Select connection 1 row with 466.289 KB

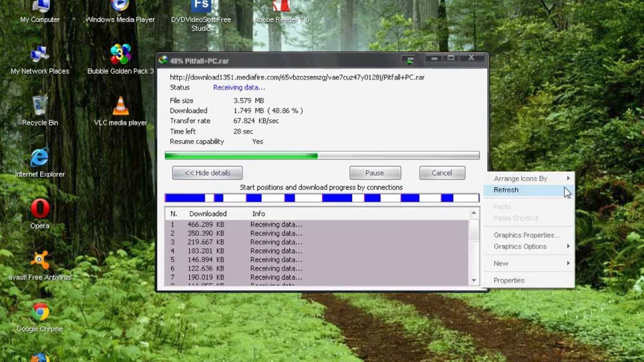[x=317, y=225]
